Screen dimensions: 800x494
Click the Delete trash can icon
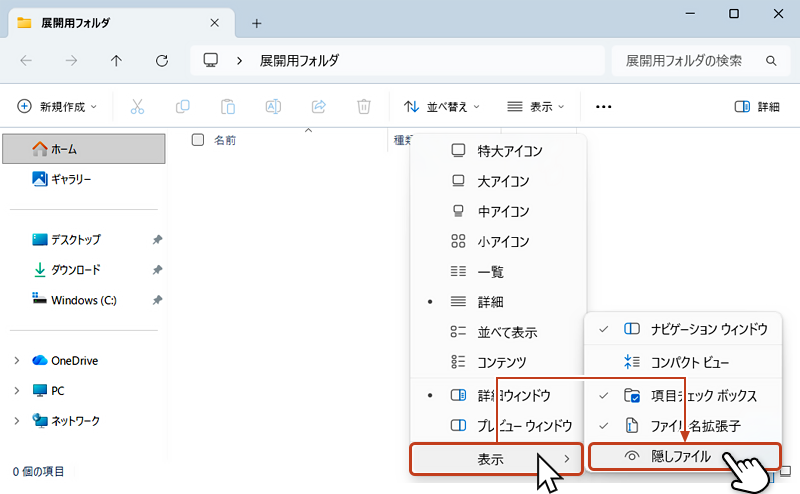pyautogui.click(x=364, y=107)
